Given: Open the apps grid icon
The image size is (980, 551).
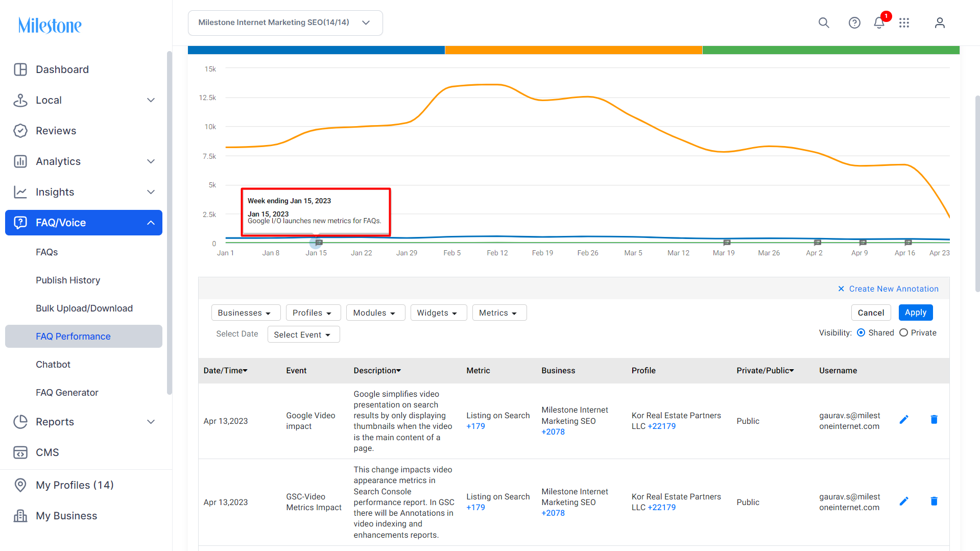Looking at the screenshot, I should [x=904, y=23].
